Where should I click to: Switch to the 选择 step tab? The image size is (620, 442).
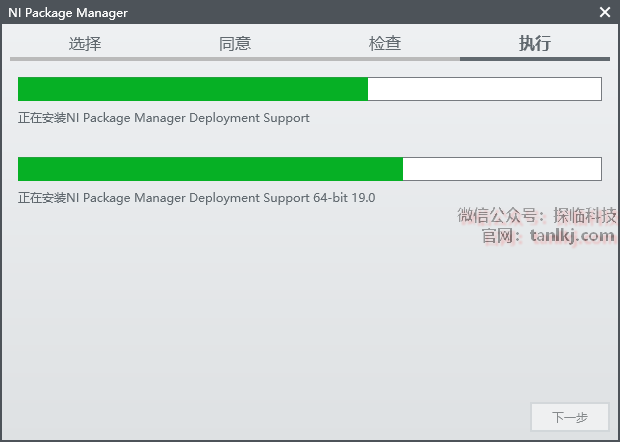85,43
